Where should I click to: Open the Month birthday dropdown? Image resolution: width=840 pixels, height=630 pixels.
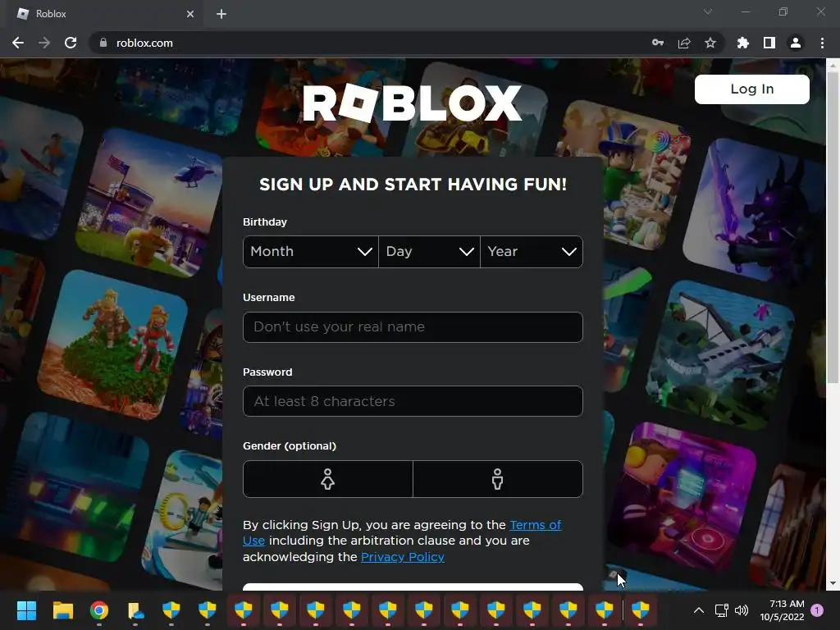tap(311, 252)
